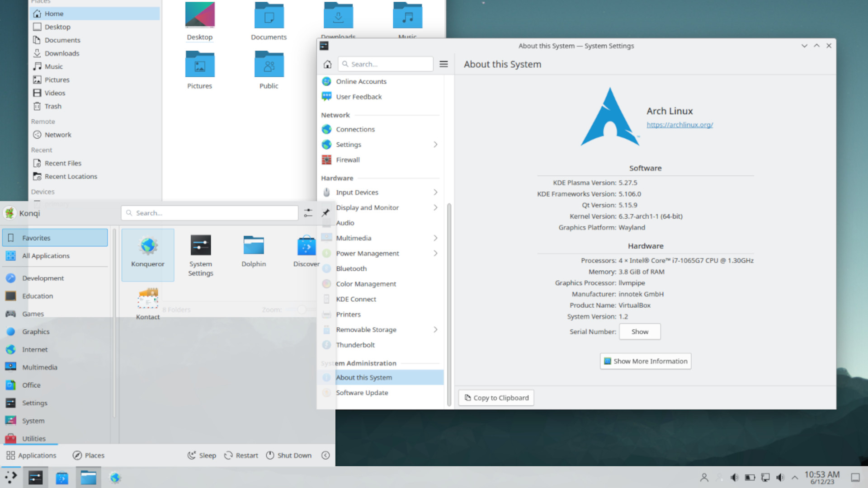Select the Graphics category
The height and width of the screenshot is (488, 868).
pos(55,332)
